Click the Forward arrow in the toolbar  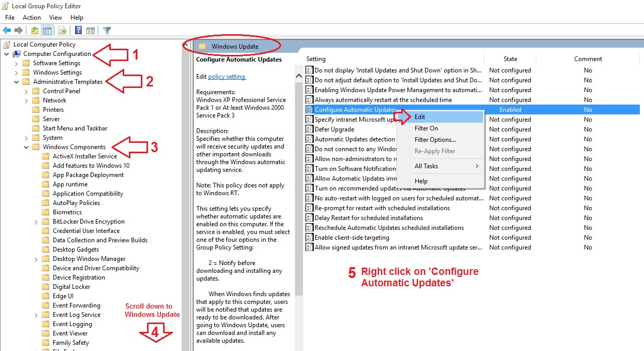(19, 31)
